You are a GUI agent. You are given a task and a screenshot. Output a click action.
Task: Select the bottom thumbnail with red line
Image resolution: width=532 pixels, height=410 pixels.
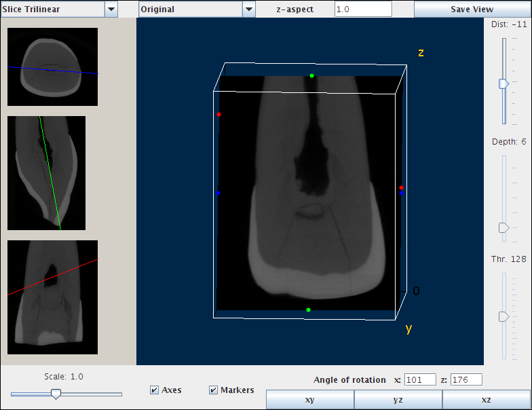[52, 297]
